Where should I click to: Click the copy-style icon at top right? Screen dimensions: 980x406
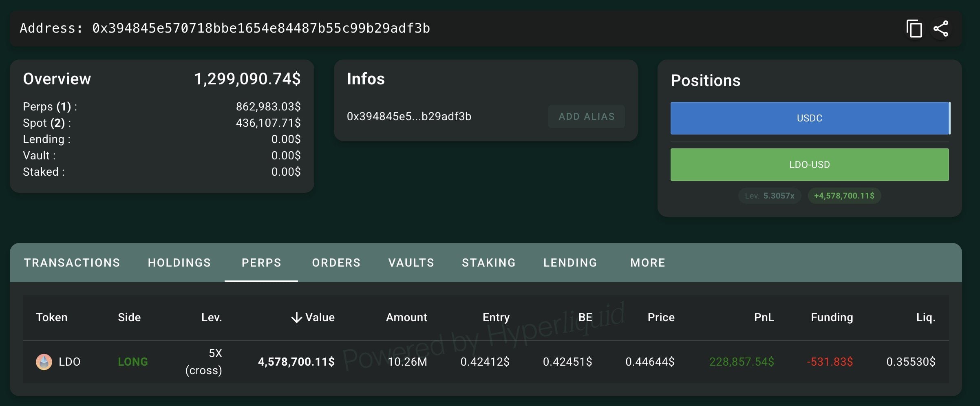[914, 29]
